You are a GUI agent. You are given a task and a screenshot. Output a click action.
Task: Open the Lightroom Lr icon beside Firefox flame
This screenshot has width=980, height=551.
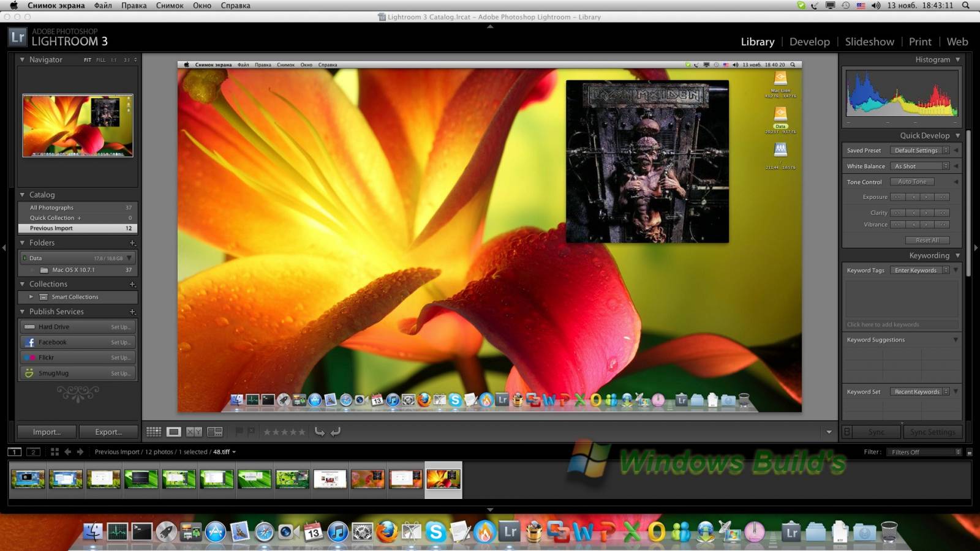tap(510, 531)
